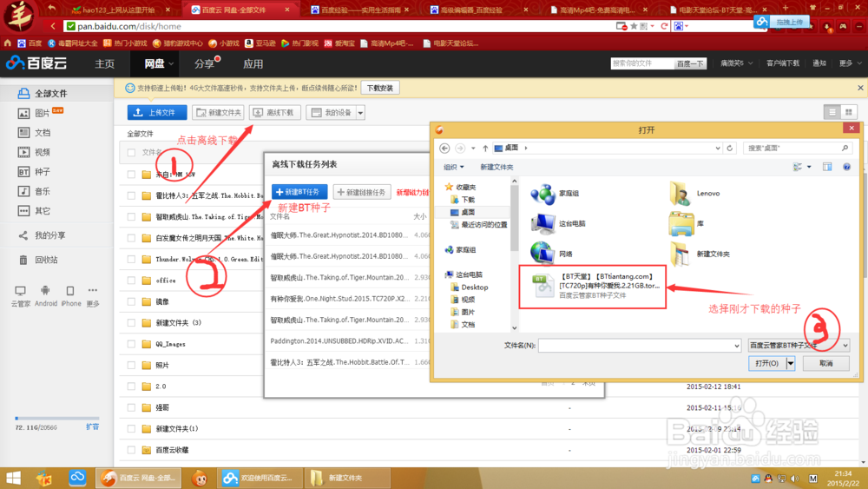
Task: Click 新建BT任务 button
Action: click(x=299, y=192)
